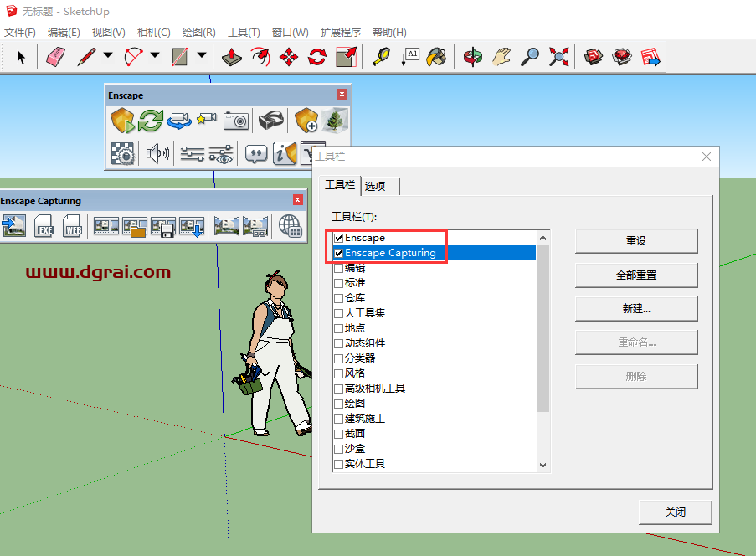Click Enscape synchronize views camera icon

179,121
